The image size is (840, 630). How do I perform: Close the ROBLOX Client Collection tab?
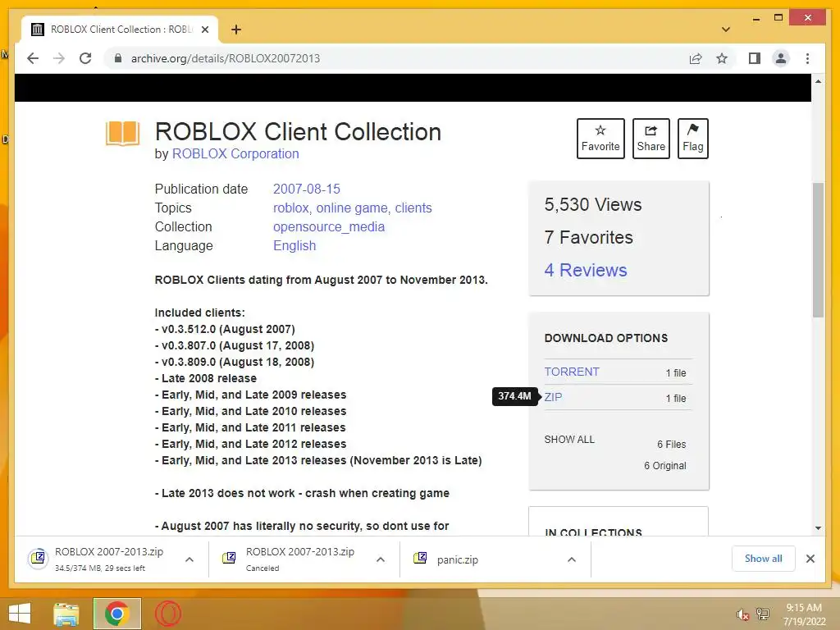coord(204,30)
